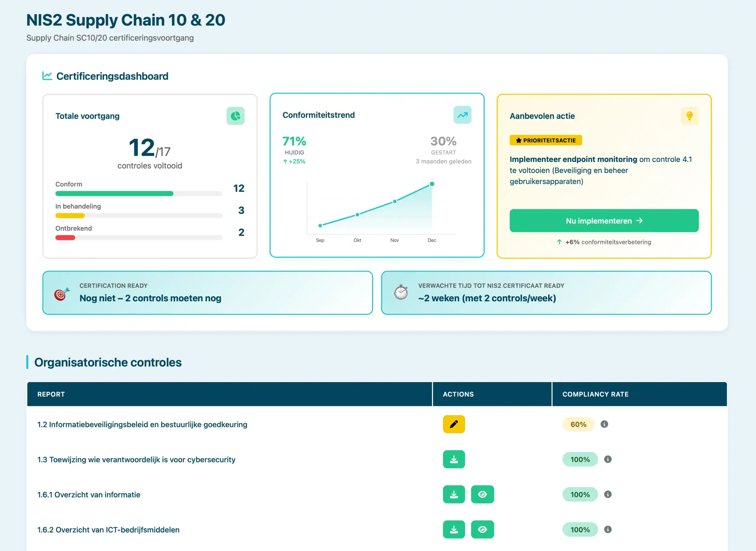Click the Report column header
The height and width of the screenshot is (551, 756).
[x=51, y=394]
